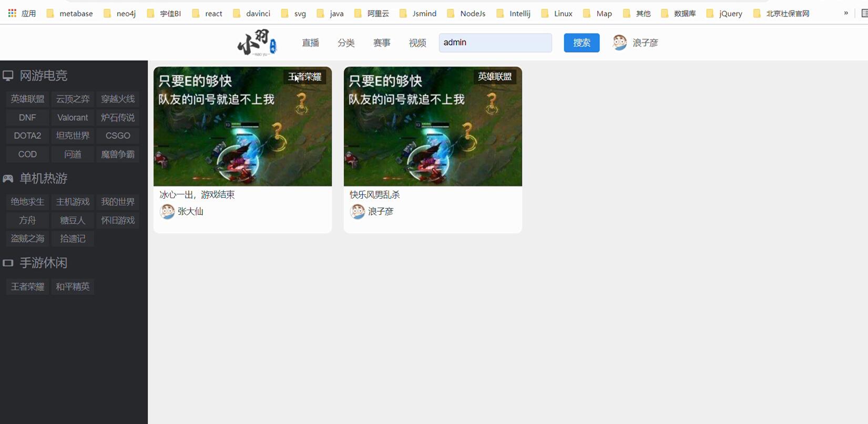Expand the bookmarks overflow chevron
Screen dimensions: 868x424
click(x=846, y=13)
